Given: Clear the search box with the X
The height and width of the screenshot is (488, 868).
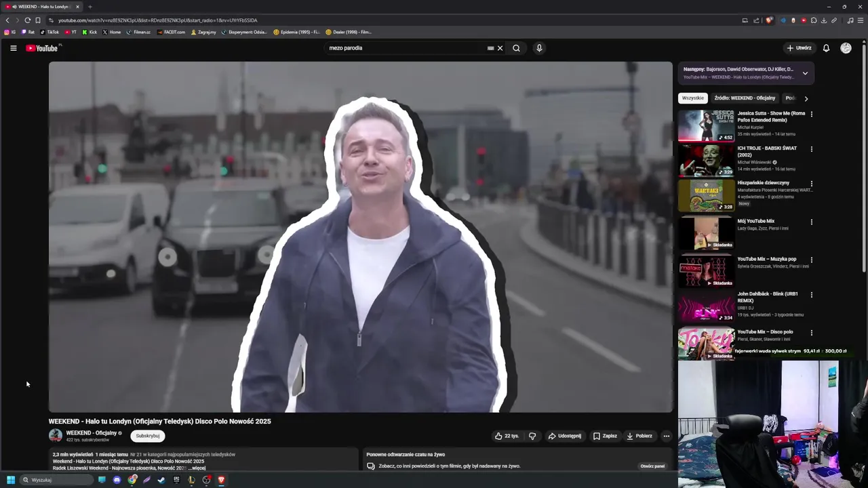Looking at the screenshot, I should (x=500, y=48).
